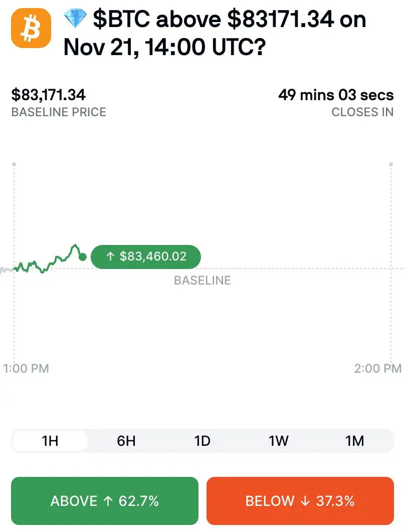Click the green price line on chart
405x532 pixels.
click(x=48, y=259)
